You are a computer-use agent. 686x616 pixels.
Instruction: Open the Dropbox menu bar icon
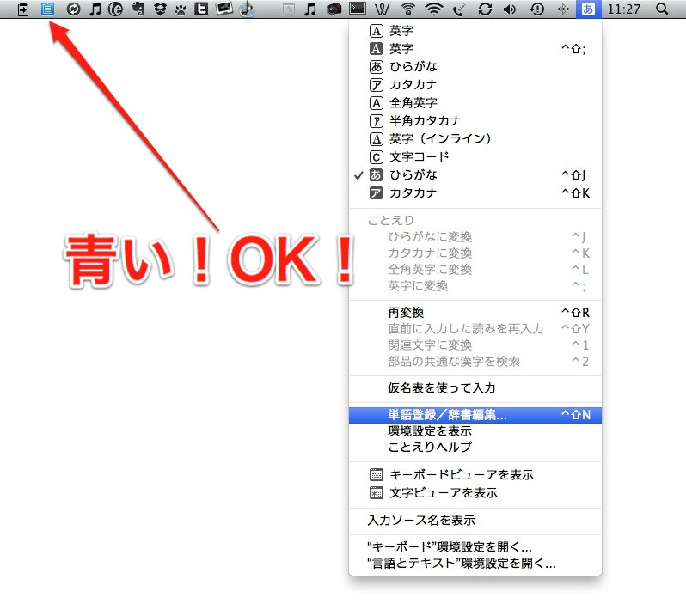(x=159, y=9)
